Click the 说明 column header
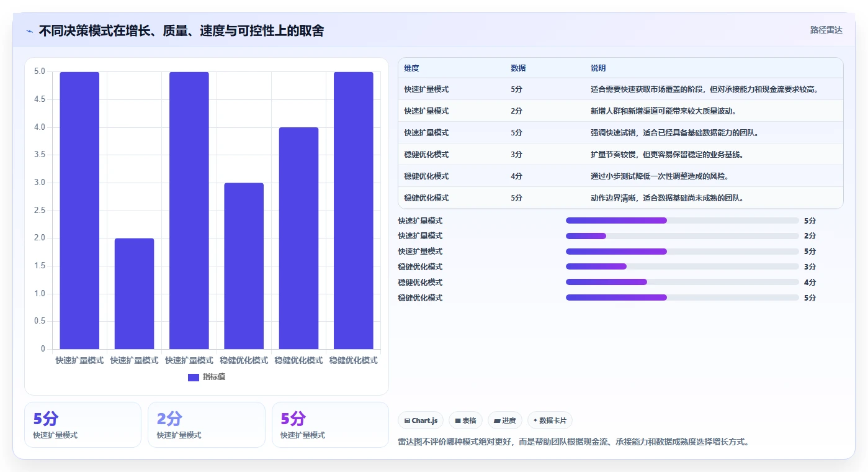The width and height of the screenshot is (868, 472). click(598, 68)
